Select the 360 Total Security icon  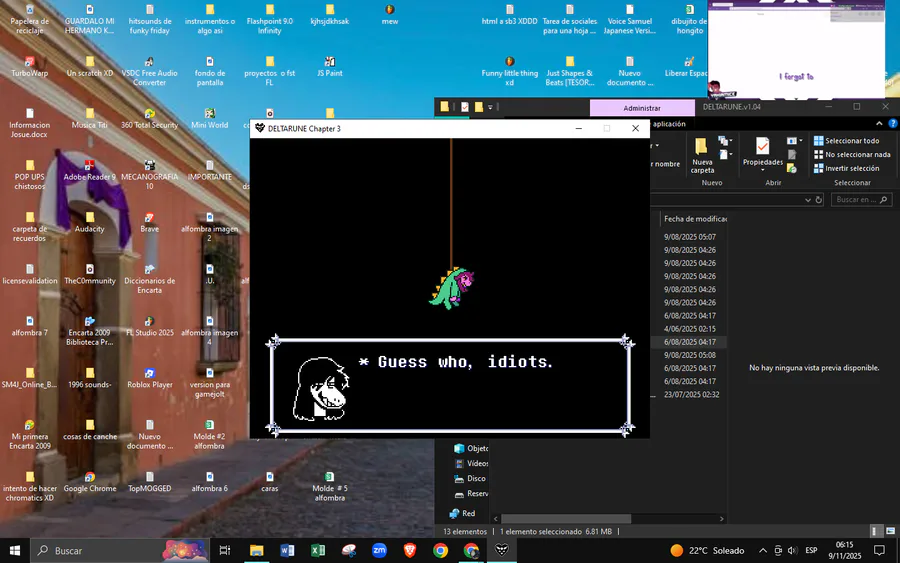(x=149, y=118)
